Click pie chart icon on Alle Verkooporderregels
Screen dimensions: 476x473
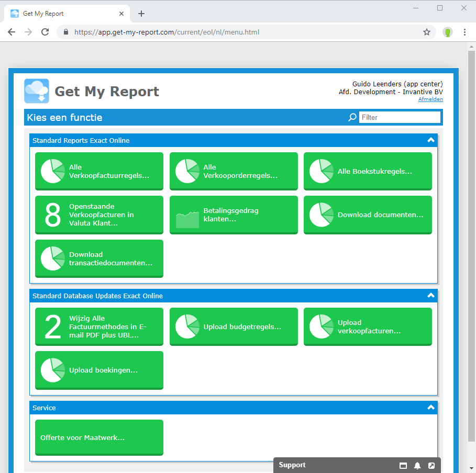click(x=187, y=171)
